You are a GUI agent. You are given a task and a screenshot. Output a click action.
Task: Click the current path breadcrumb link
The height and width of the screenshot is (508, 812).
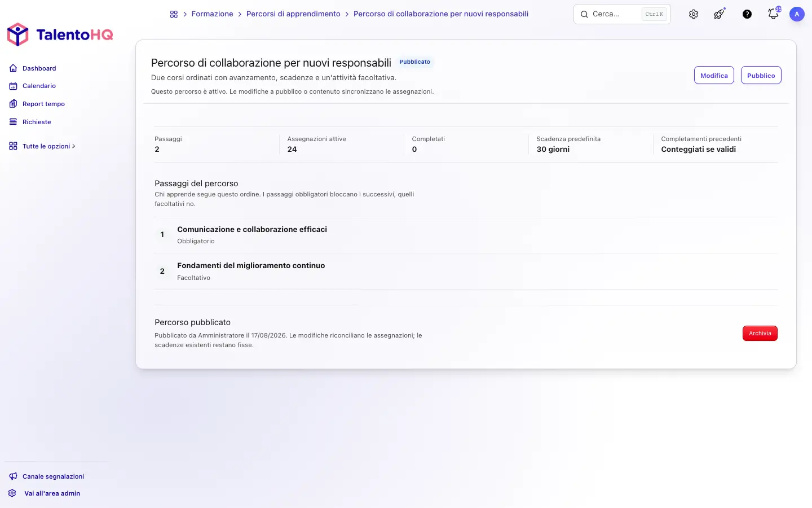[441, 14]
